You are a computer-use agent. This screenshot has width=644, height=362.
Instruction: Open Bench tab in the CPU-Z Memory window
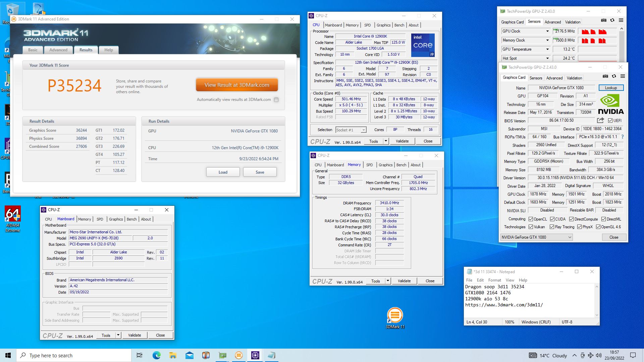coord(401,165)
